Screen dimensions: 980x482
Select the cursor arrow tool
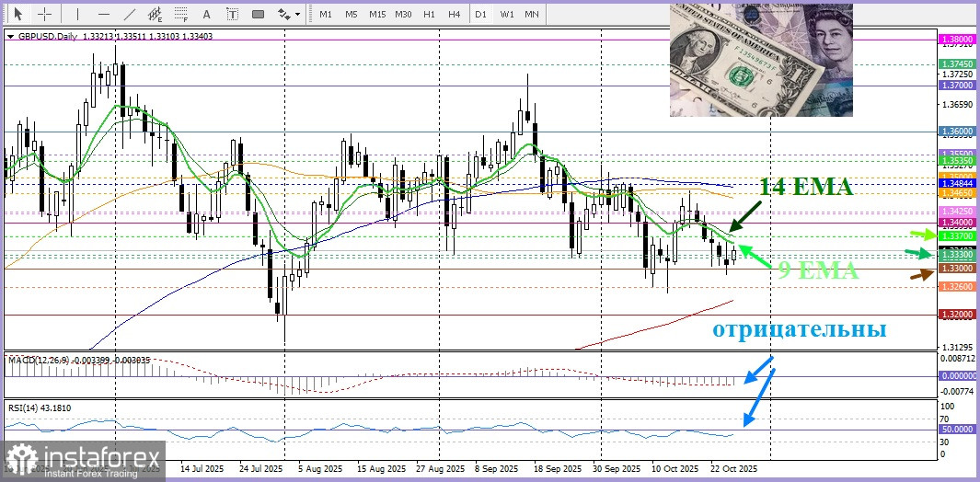(17, 14)
